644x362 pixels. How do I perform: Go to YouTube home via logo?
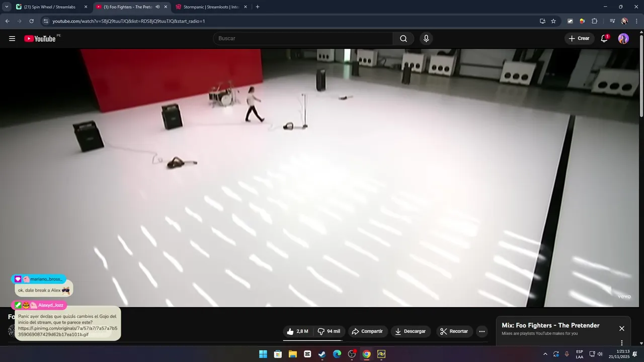coord(40,39)
